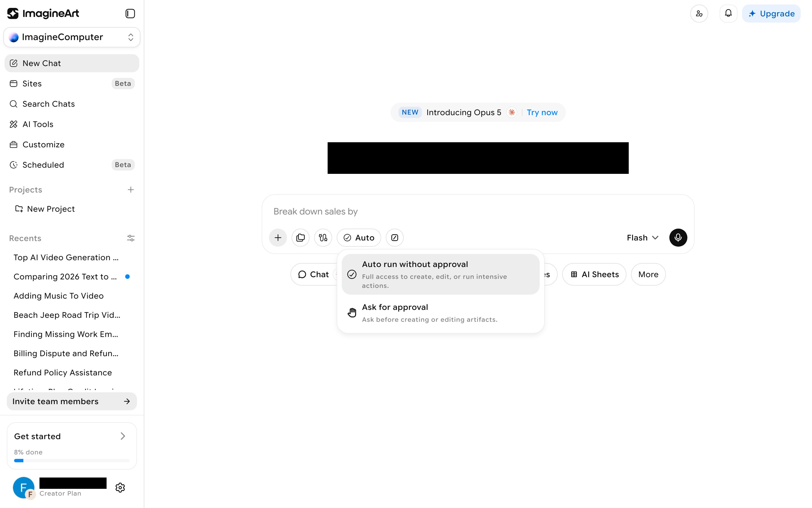Image resolution: width=812 pixels, height=508 pixels.
Task: Click the Beta badge next to Scheduled
Action: [x=123, y=165]
